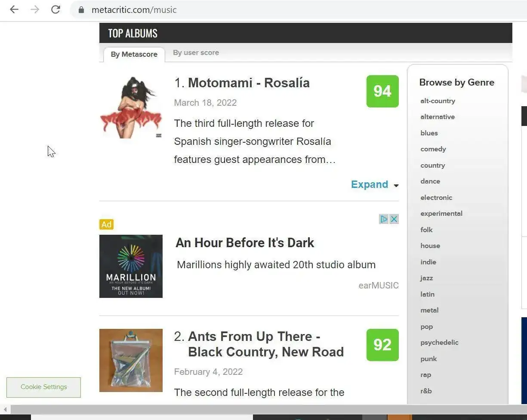Viewport: 527px width, 420px height.
Task: Click the Metascore 92 badge
Action: 382,345
